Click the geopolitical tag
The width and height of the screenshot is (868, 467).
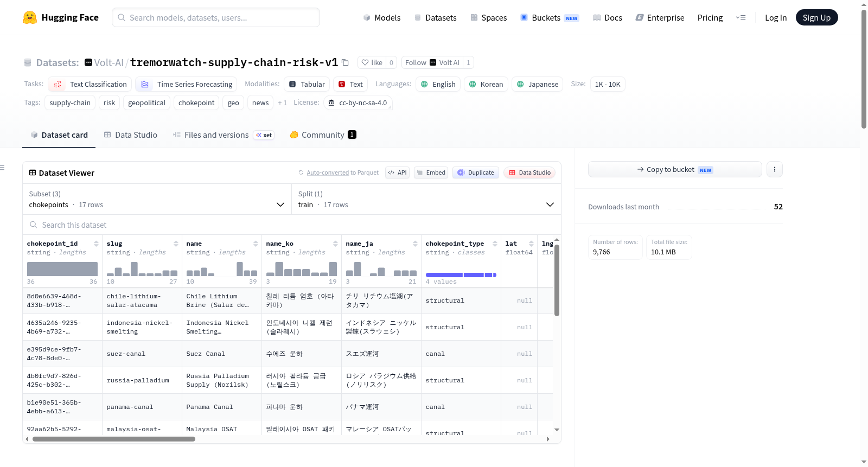(147, 103)
